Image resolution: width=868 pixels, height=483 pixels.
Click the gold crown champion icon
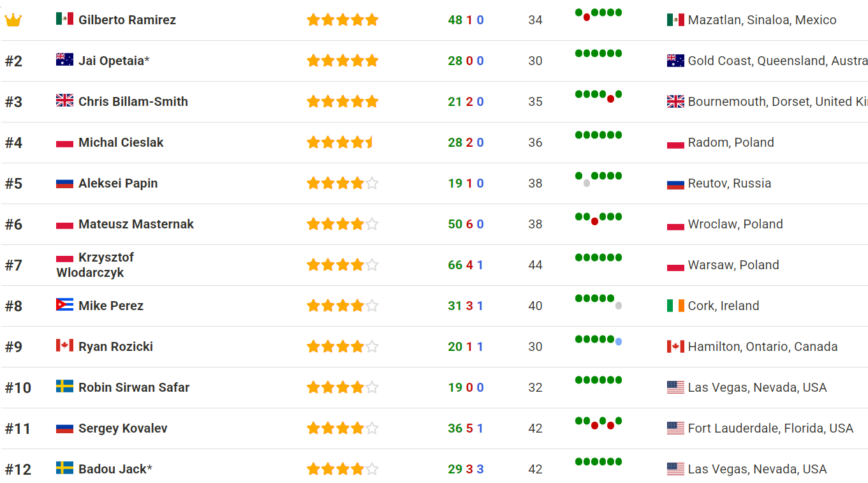(13, 20)
